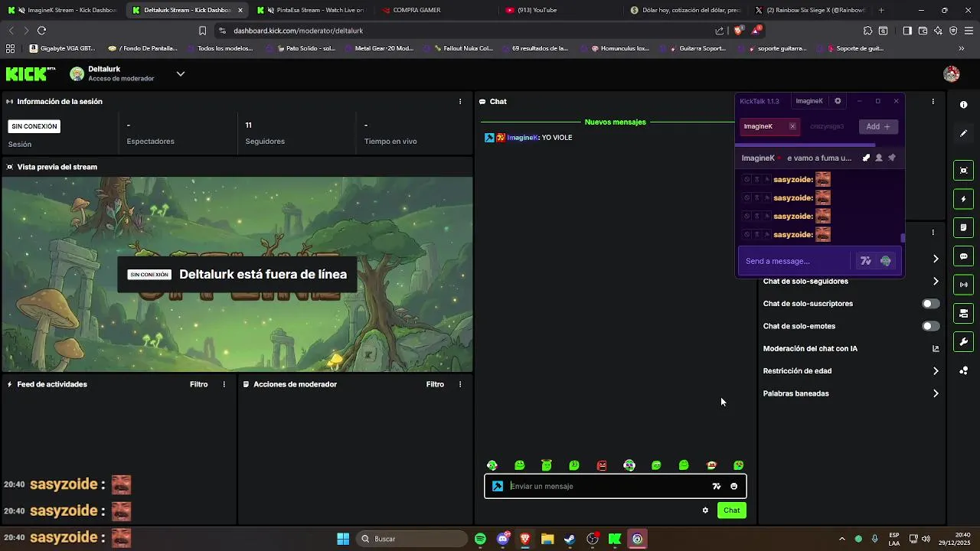
Task: Click the pencil edit icon in sidebar
Action: tap(963, 133)
